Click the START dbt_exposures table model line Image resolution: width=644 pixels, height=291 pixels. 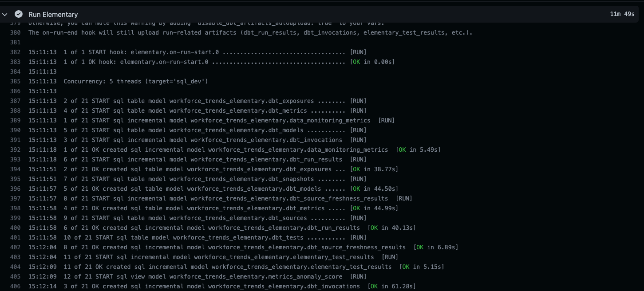(x=198, y=101)
